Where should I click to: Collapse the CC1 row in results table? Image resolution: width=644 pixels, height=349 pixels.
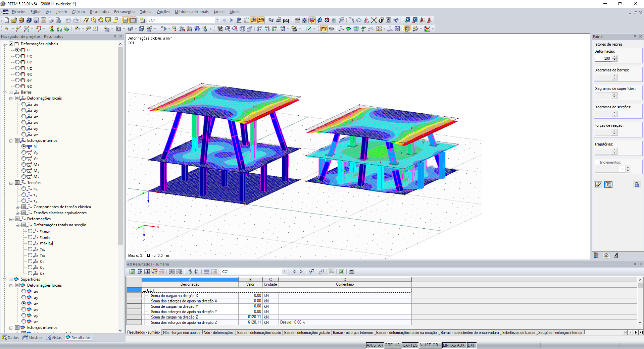pos(144,290)
